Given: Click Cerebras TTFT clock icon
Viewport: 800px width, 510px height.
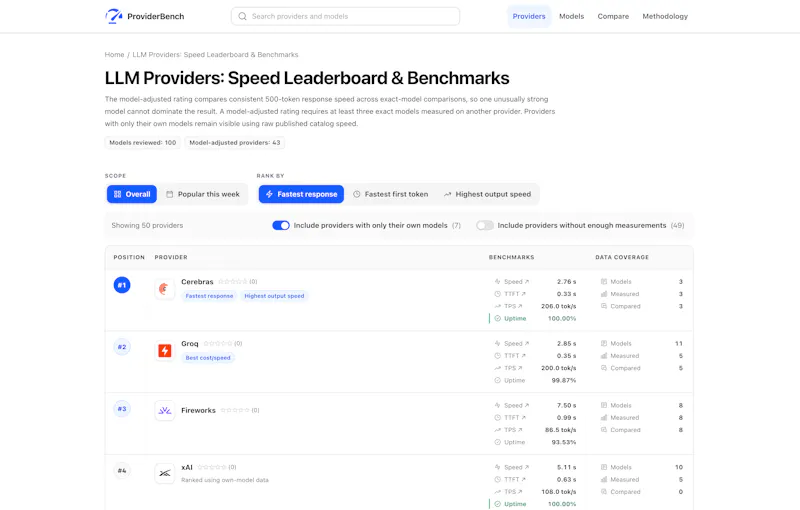Looking at the screenshot, I should [497, 294].
